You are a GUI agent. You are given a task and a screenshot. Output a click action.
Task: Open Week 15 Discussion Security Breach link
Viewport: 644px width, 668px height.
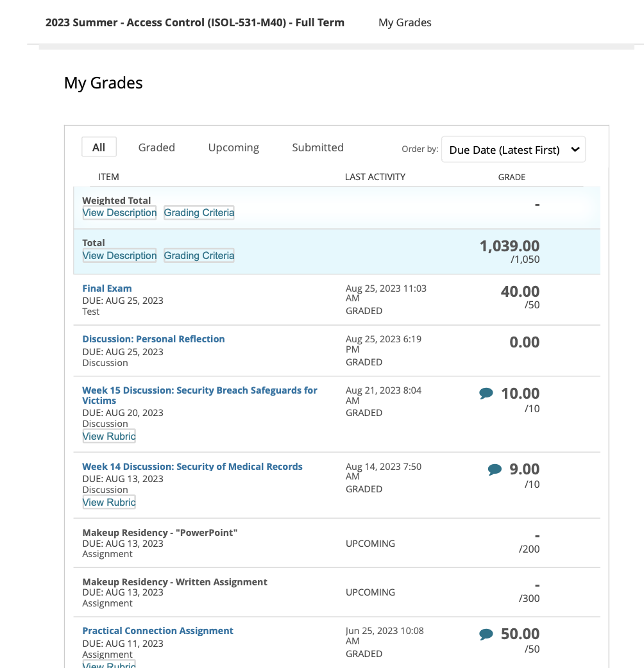coord(199,390)
